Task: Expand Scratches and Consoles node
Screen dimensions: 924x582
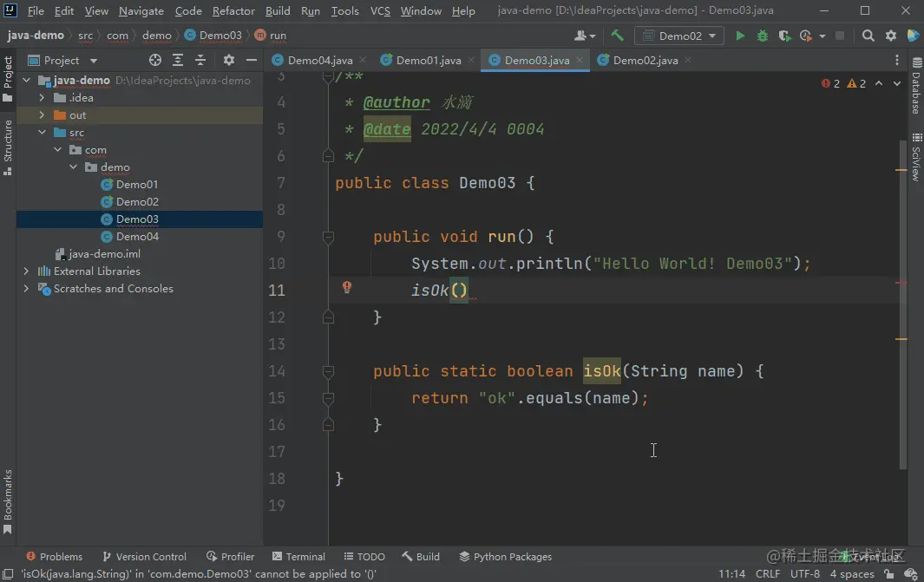Action: (26, 289)
